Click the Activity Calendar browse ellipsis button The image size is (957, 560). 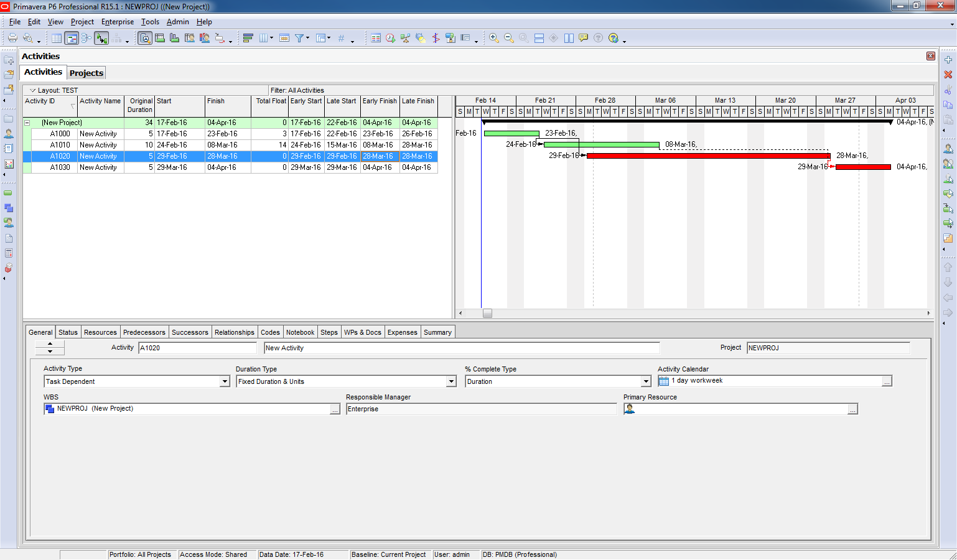pyautogui.click(x=887, y=381)
